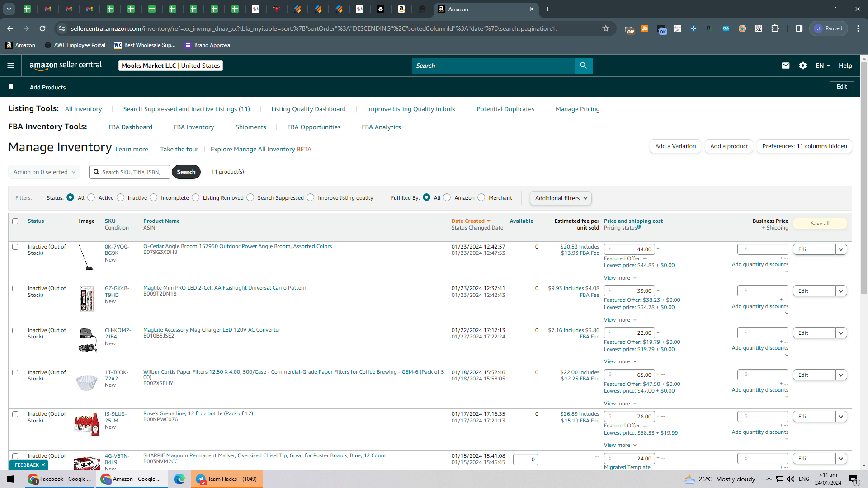Click the Windows Start button
Image resolution: width=868 pixels, height=488 pixels.
tap(11, 479)
